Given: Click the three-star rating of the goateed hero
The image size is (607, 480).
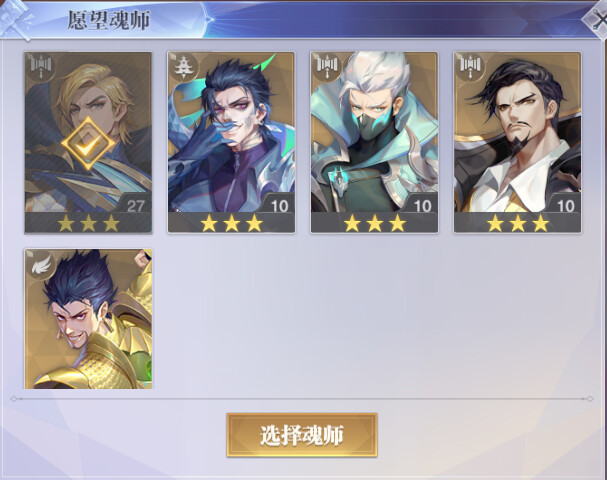Looking at the screenshot, I should [x=518, y=223].
